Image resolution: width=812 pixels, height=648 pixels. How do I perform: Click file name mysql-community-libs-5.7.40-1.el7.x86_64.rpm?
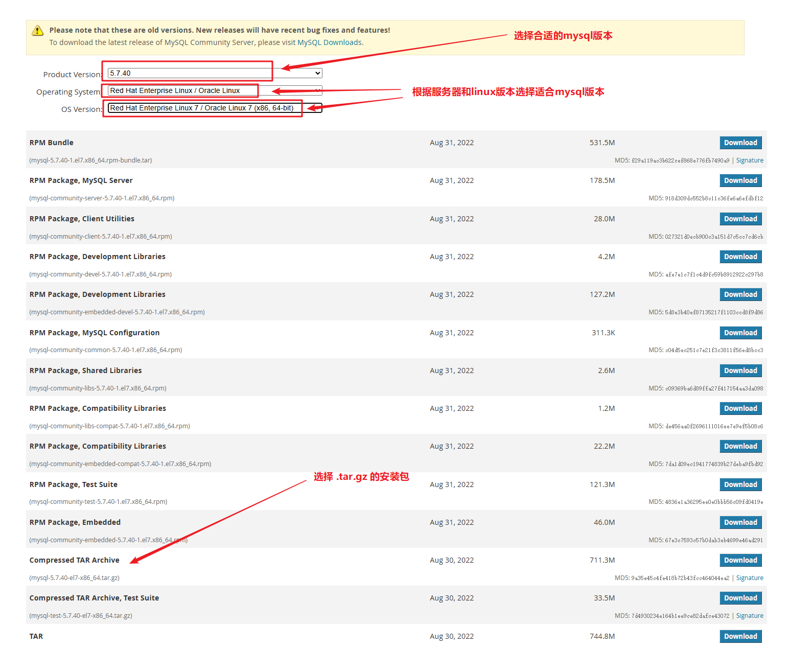tap(98, 388)
